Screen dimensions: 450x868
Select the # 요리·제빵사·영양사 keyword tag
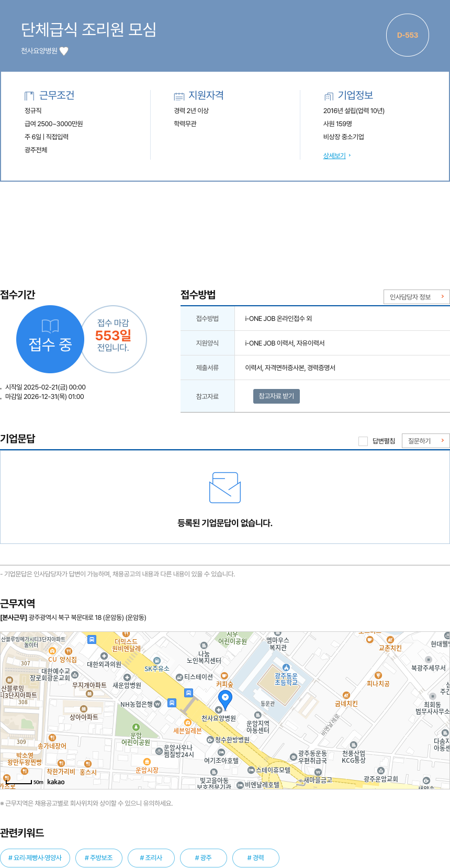click(35, 858)
